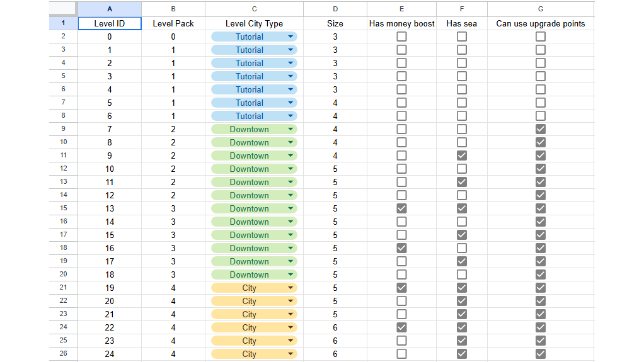
Task: Select row 26 header
Action: [x=63, y=353]
